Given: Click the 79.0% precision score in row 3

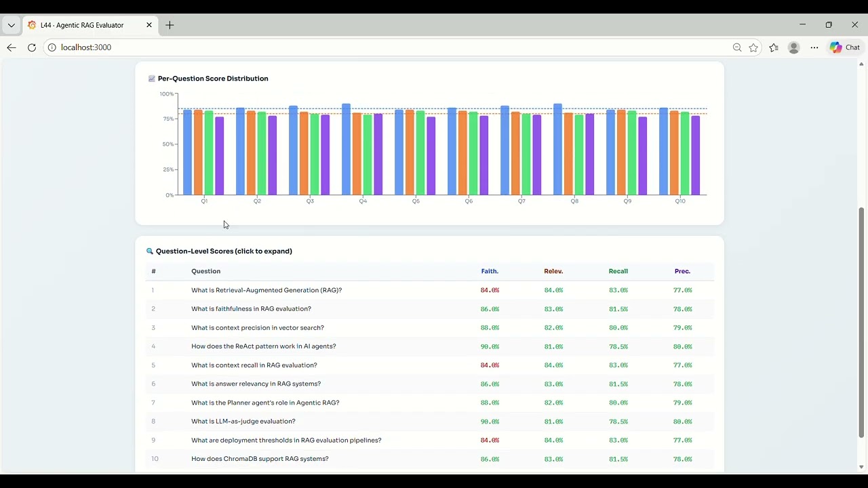Looking at the screenshot, I should [682, 328].
